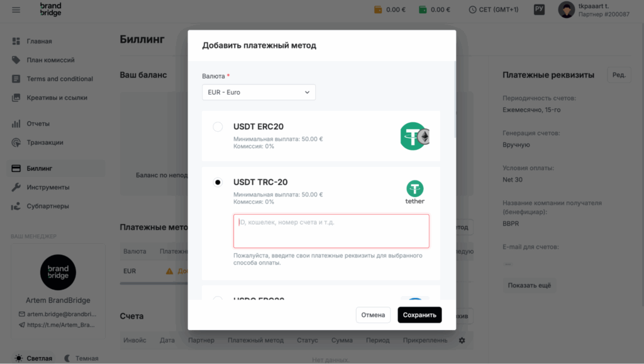Image resolution: width=644 pixels, height=364 pixels.
Task: Click the Сохранить button
Action: pyautogui.click(x=419, y=315)
